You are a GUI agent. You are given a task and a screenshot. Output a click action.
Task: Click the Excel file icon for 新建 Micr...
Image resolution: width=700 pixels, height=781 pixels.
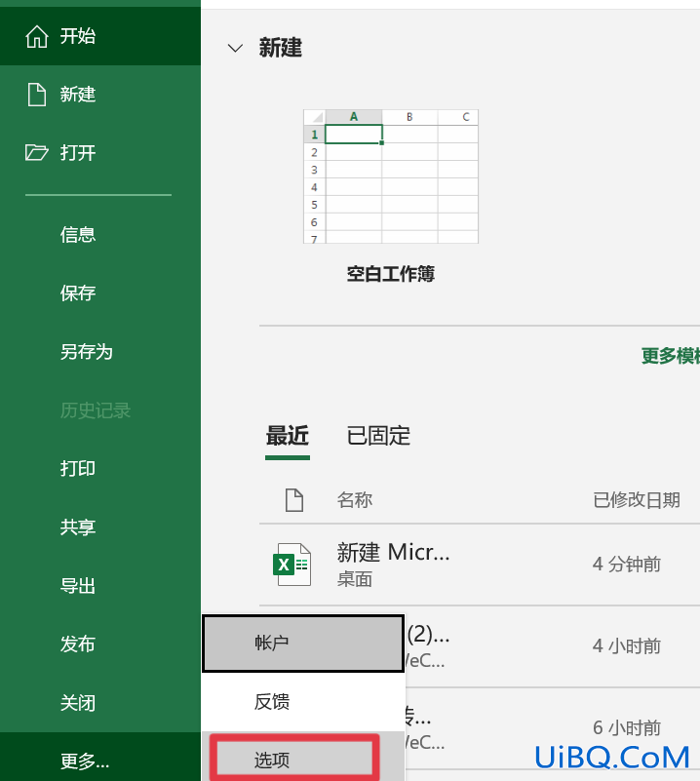(x=292, y=565)
